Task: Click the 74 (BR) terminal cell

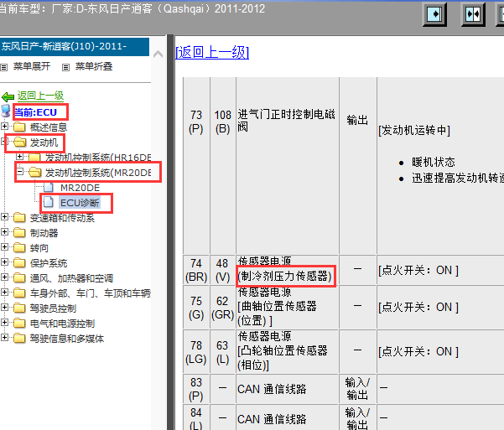Action: [196, 270]
